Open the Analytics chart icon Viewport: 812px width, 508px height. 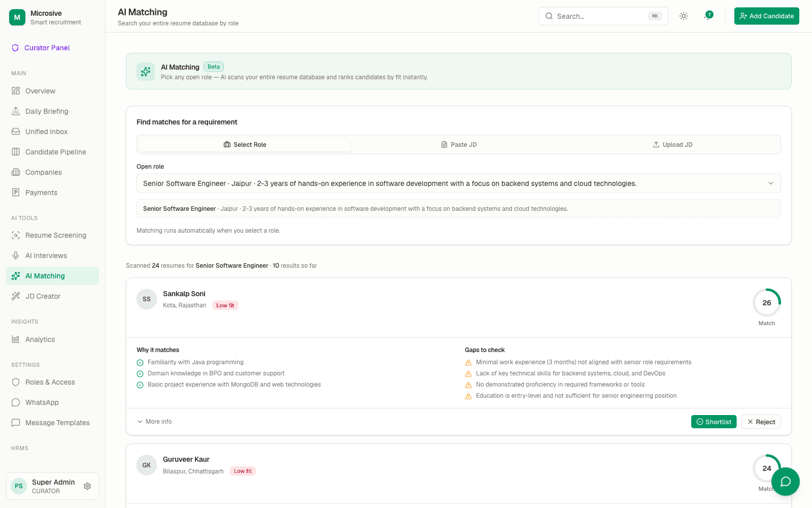coord(16,339)
